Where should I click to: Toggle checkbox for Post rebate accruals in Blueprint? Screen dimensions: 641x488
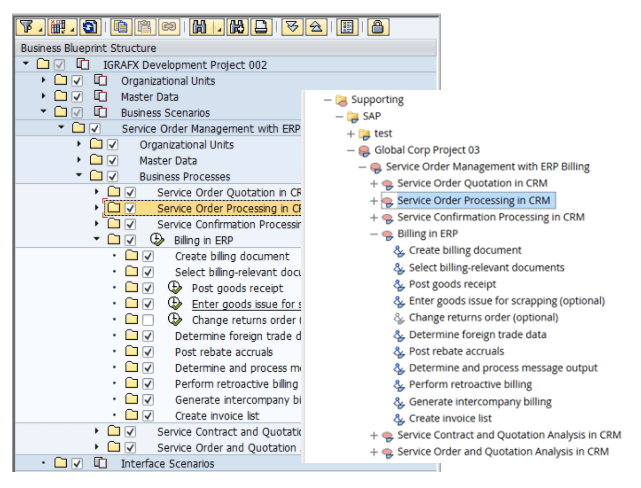(148, 351)
